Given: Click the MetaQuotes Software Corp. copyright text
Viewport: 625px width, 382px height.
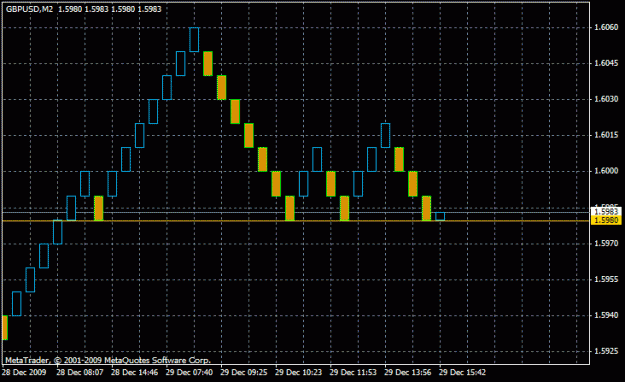Looking at the screenshot, I should 107,360.
